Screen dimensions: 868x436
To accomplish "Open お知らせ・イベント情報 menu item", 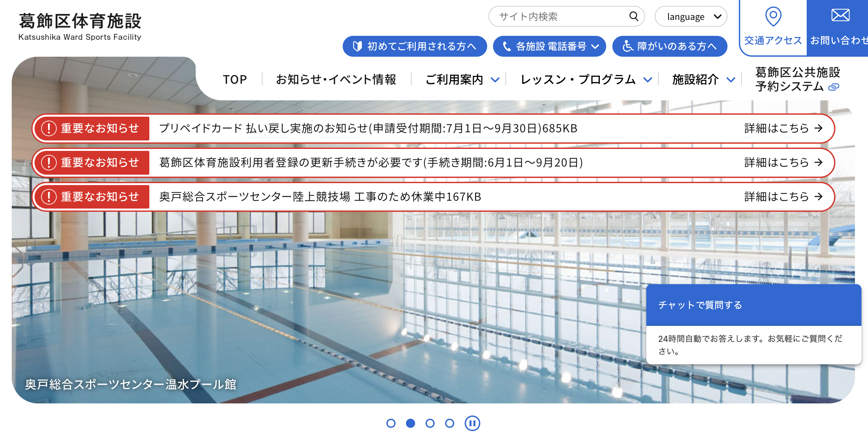I will [x=336, y=80].
